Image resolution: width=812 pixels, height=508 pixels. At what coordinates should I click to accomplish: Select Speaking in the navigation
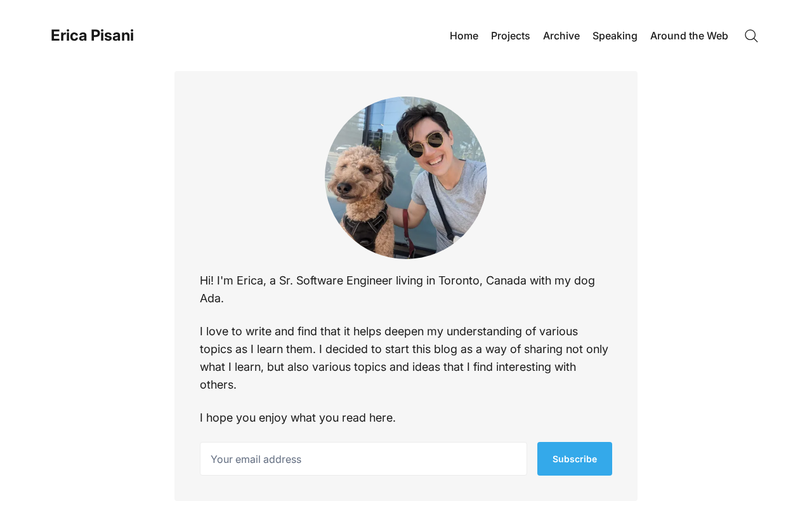tap(615, 36)
